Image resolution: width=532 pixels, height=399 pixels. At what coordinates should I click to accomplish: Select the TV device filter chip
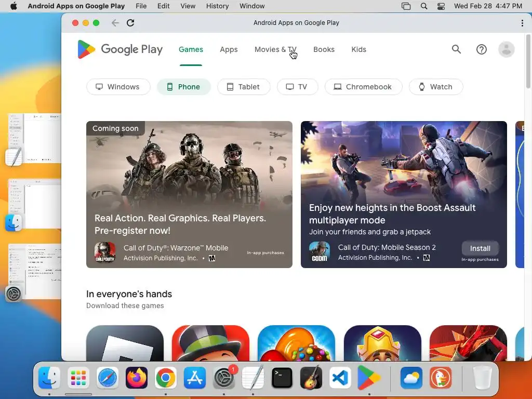pos(298,87)
